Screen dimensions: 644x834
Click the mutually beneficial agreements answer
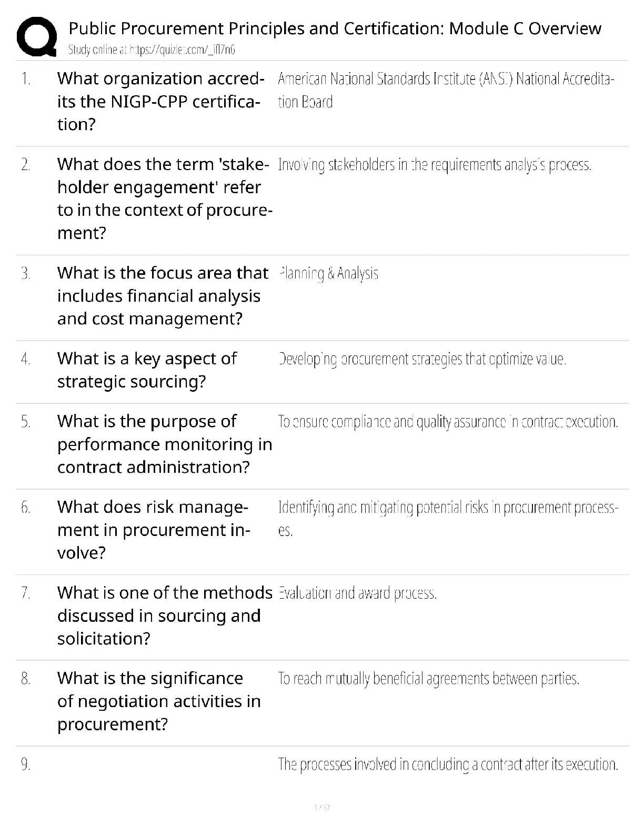(428, 679)
